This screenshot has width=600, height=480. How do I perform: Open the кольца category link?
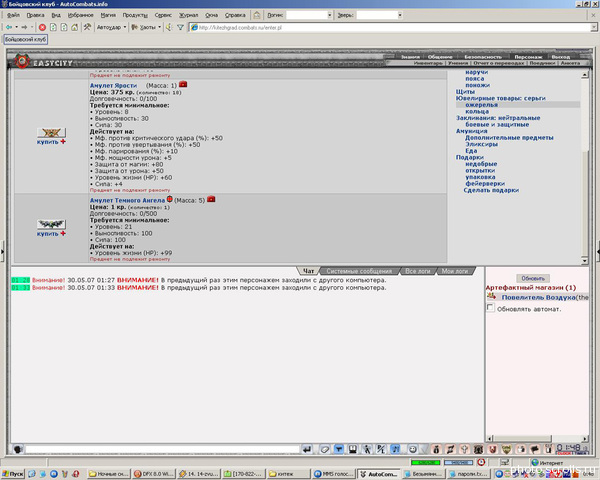click(477, 111)
